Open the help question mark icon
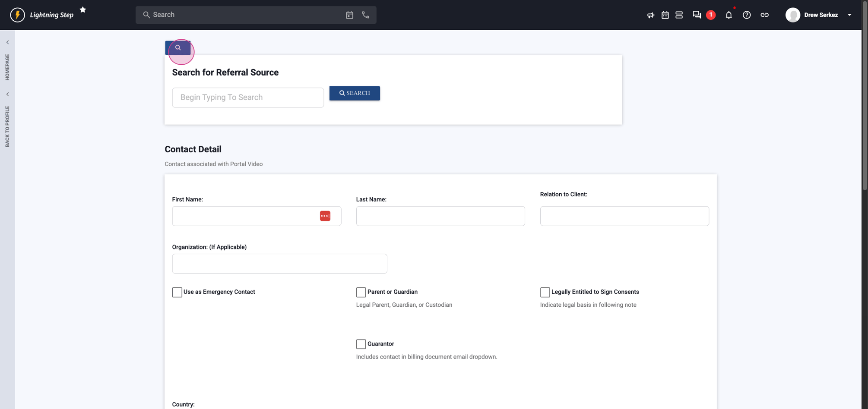This screenshot has height=409, width=868. tap(747, 15)
